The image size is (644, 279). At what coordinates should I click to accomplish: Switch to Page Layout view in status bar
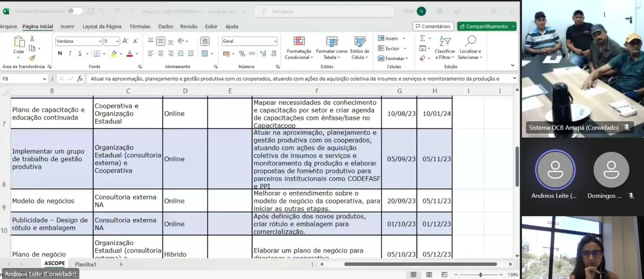(x=428, y=275)
